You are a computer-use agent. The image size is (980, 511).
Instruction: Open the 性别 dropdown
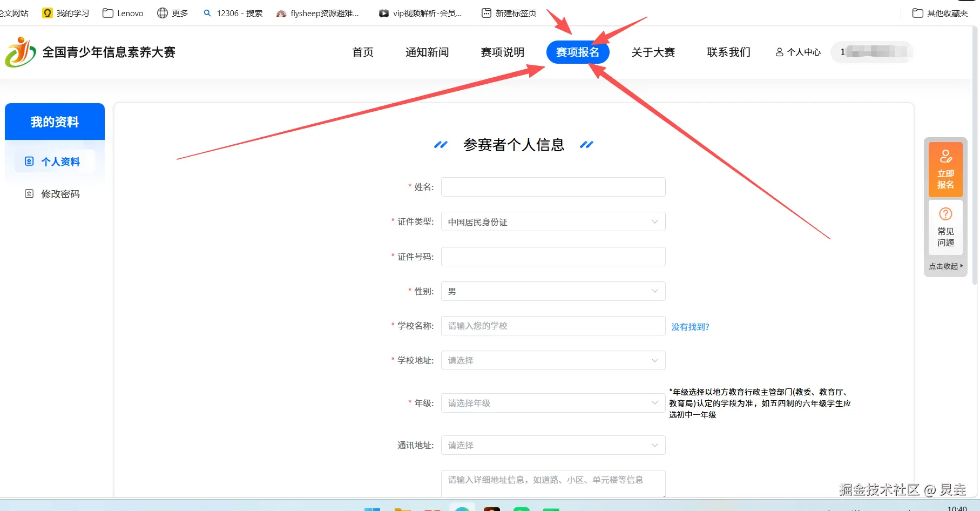click(x=553, y=291)
